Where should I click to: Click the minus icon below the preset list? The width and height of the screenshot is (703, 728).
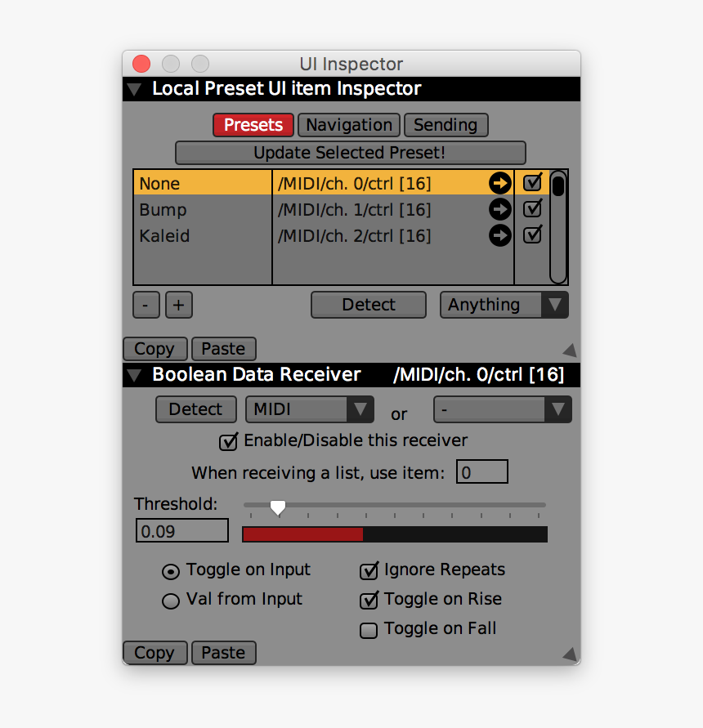click(146, 305)
